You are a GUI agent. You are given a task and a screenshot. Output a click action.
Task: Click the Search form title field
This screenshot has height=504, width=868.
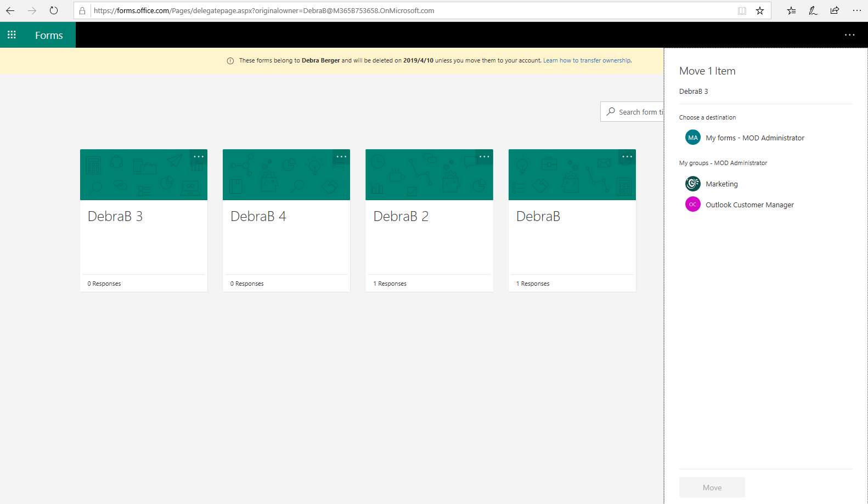tap(632, 112)
